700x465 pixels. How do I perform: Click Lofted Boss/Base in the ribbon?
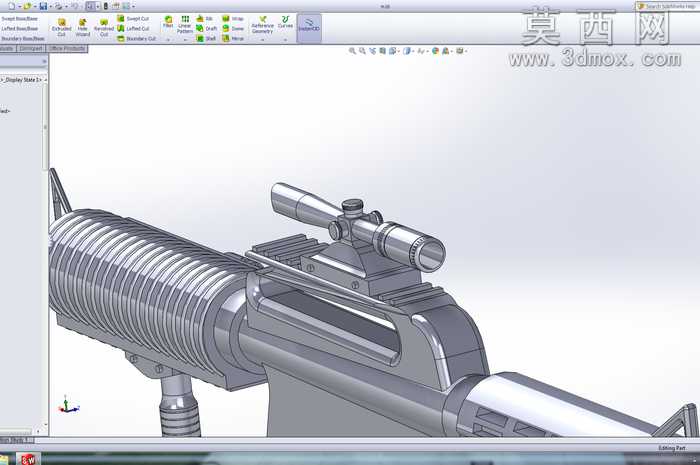(x=19, y=29)
